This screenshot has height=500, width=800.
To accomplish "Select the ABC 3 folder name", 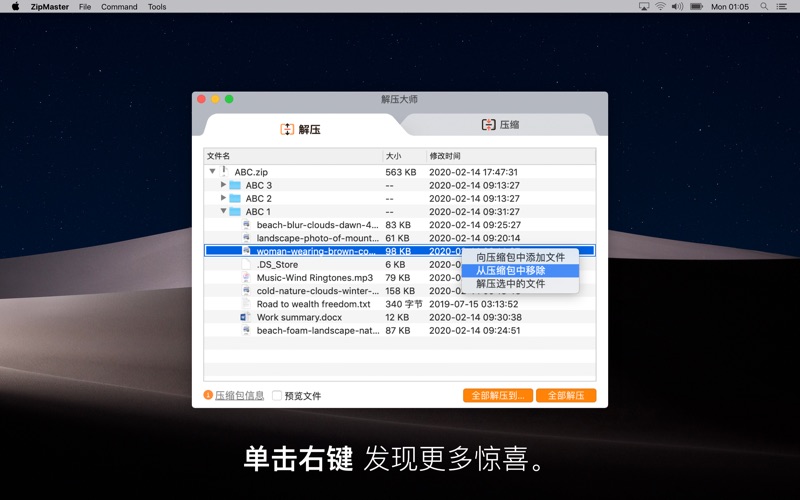I will pyautogui.click(x=259, y=185).
